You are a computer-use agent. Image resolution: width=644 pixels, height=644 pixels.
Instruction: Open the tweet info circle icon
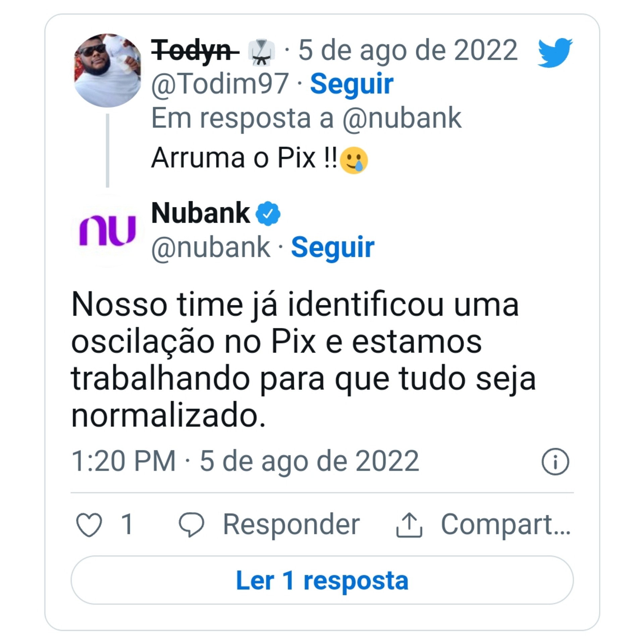coord(555,462)
